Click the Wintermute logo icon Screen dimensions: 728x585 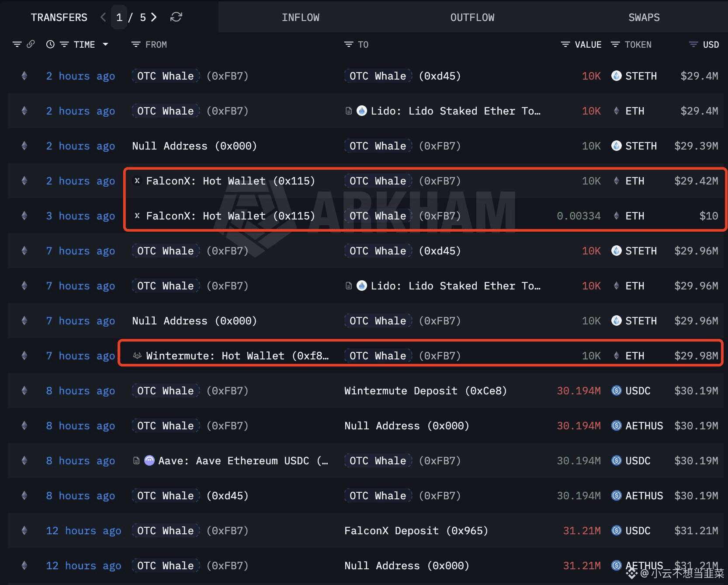coord(137,355)
